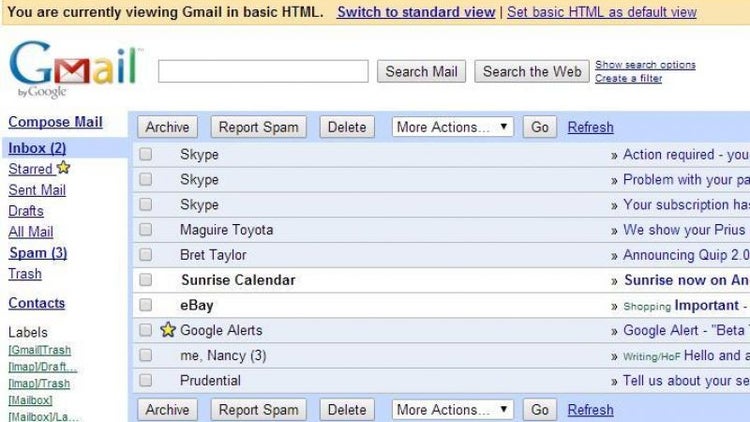This screenshot has width=750, height=422.
Task: Open Prudential 'Tell us about your' email
Action: [686, 381]
